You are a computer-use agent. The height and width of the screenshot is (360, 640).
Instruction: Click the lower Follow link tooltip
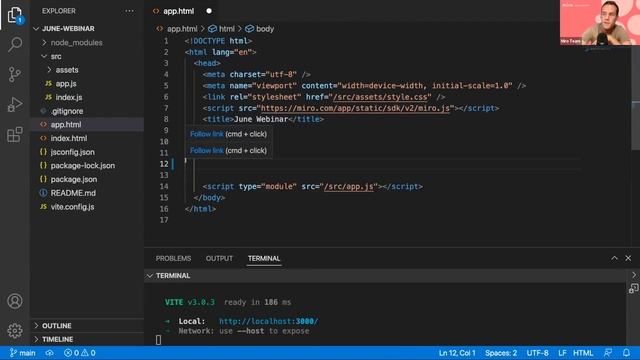tap(207, 151)
